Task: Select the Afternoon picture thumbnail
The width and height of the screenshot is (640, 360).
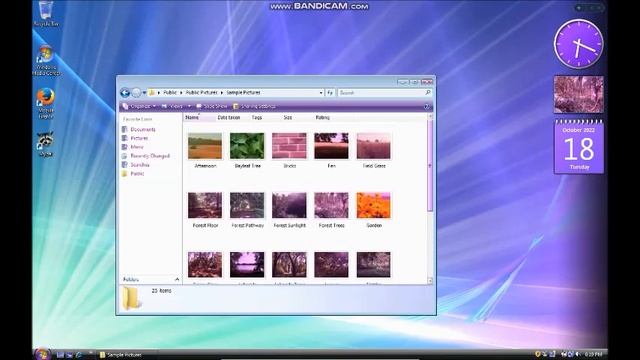Action: [x=205, y=146]
